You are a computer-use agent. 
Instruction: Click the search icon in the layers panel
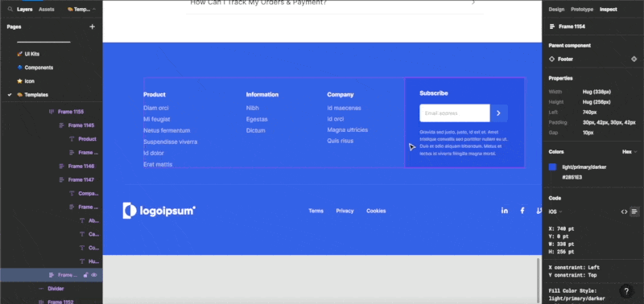pyautogui.click(x=10, y=9)
